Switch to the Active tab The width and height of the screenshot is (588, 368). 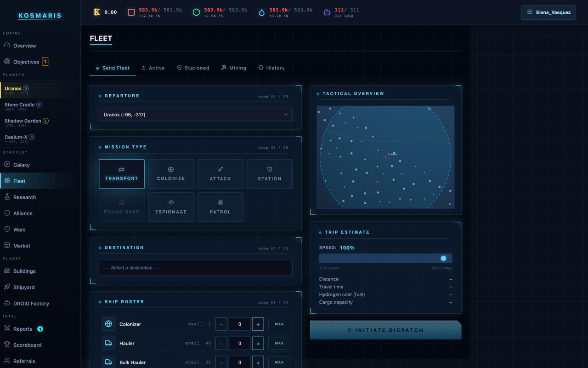[153, 68]
